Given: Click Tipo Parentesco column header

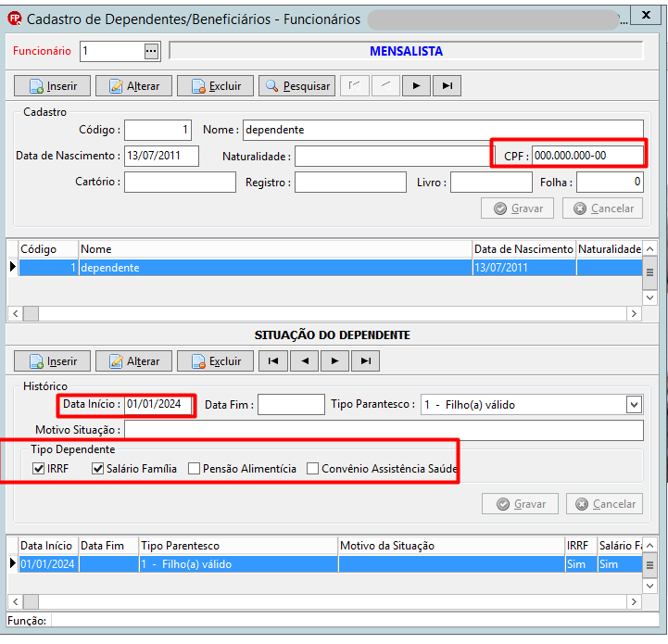Looking at the screenshot, I should 239,546.
